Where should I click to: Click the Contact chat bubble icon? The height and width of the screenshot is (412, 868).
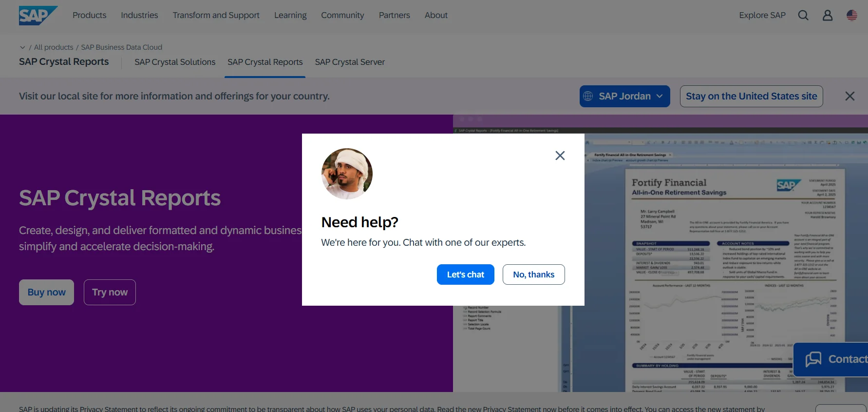click(x=813, y=359)
